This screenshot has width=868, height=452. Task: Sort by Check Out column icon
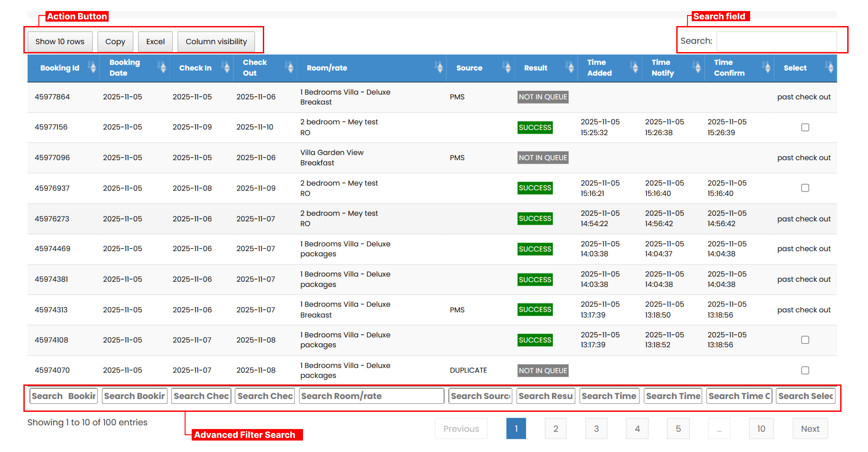click(289, 67)
